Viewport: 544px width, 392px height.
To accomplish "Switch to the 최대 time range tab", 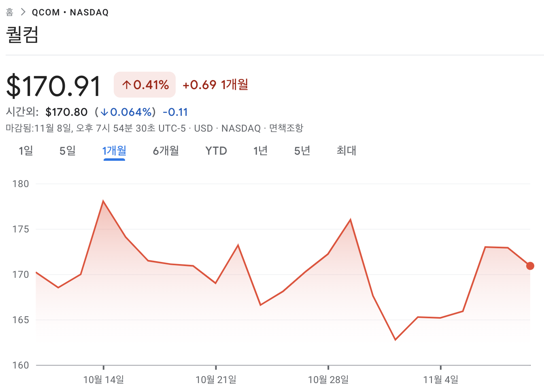I will click(346, 151).
